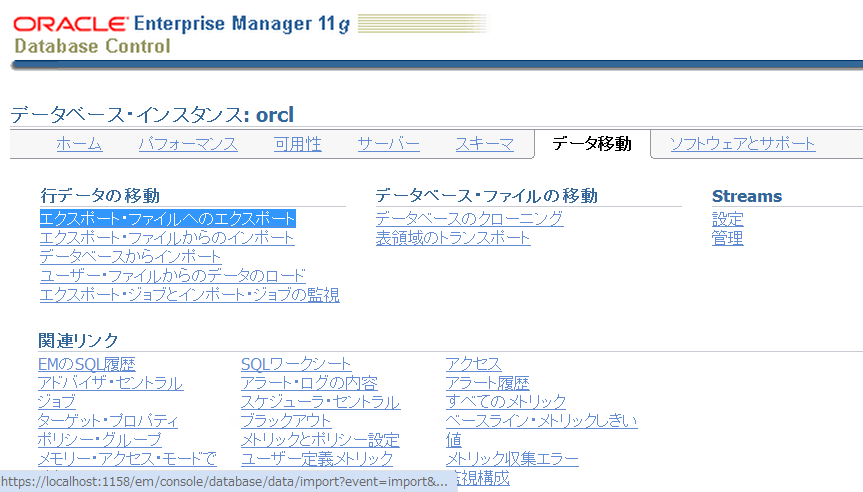Open the ジョブ related link
This screenshot has width=863, height=492.
57,402
